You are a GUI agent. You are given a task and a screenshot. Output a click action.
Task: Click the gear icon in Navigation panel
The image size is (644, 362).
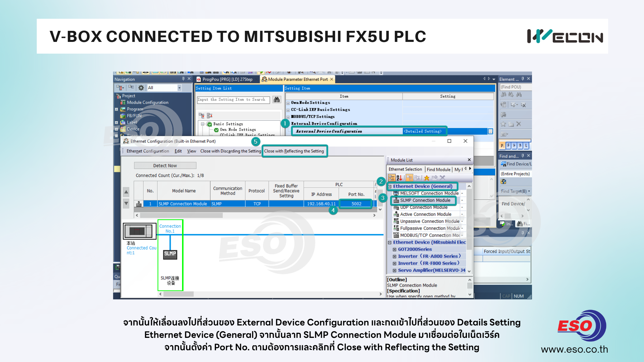(x=141, y=88)
